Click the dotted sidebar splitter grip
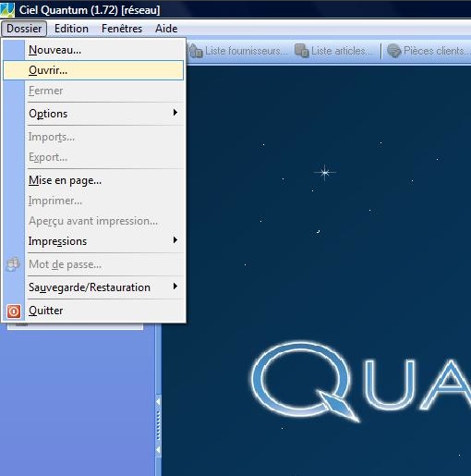 [x=159, y=426]
